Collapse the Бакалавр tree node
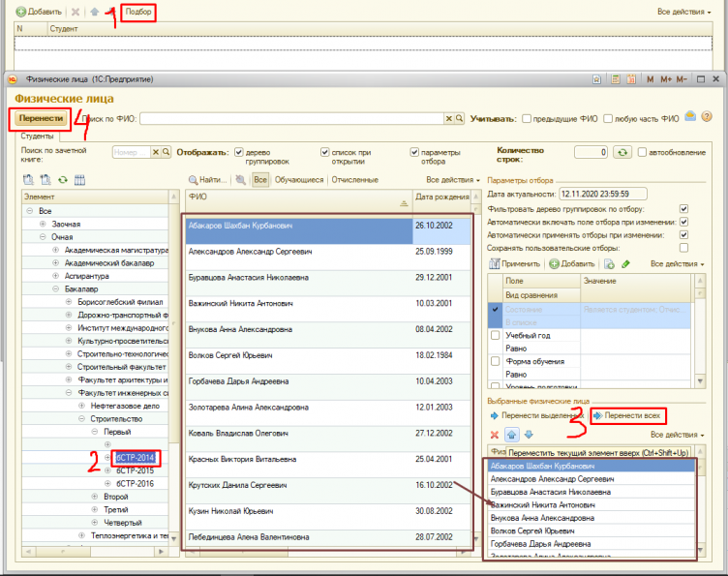 56,288
